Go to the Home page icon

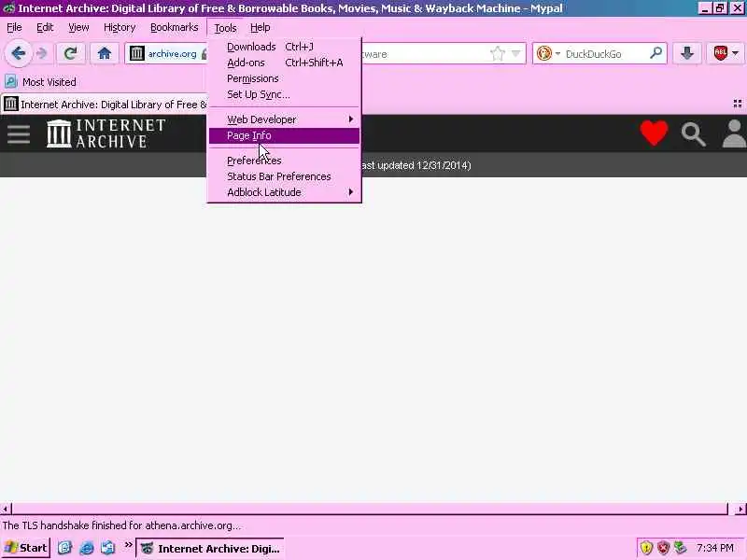105,54
